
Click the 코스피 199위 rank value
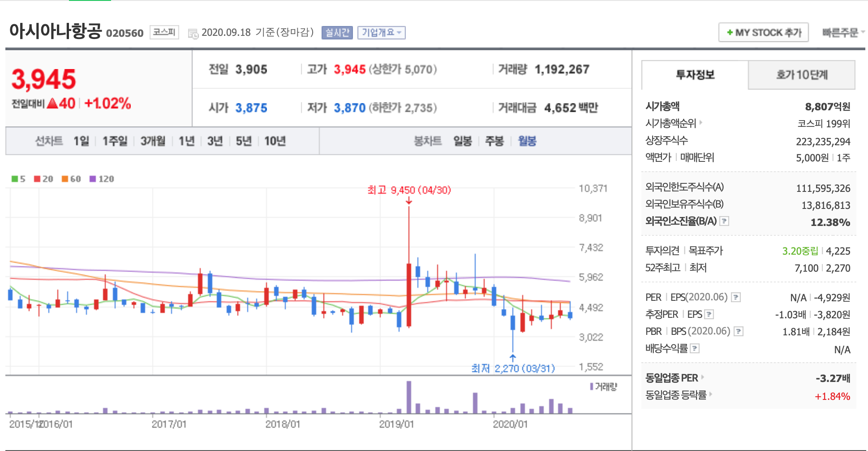pos(824,123)
